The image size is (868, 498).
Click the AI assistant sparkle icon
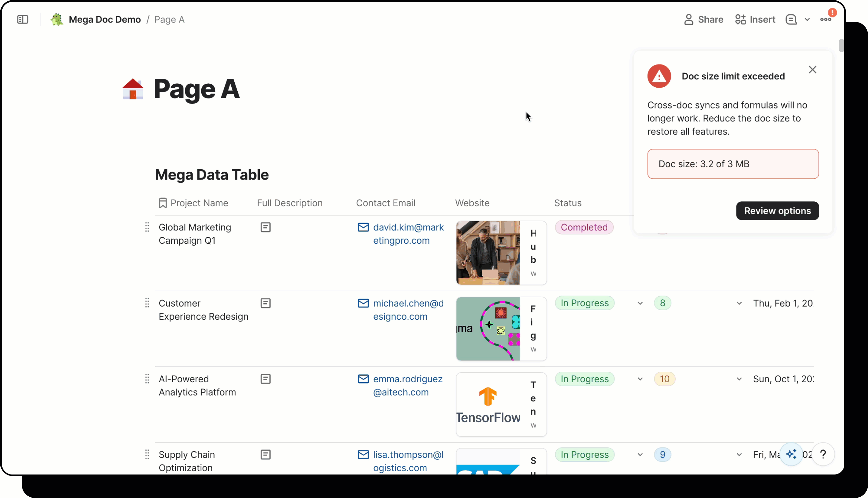click(791, 454)
